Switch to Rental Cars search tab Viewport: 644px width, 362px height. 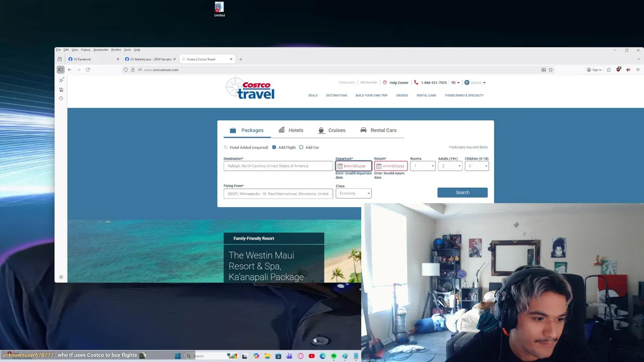click(378, 130)
